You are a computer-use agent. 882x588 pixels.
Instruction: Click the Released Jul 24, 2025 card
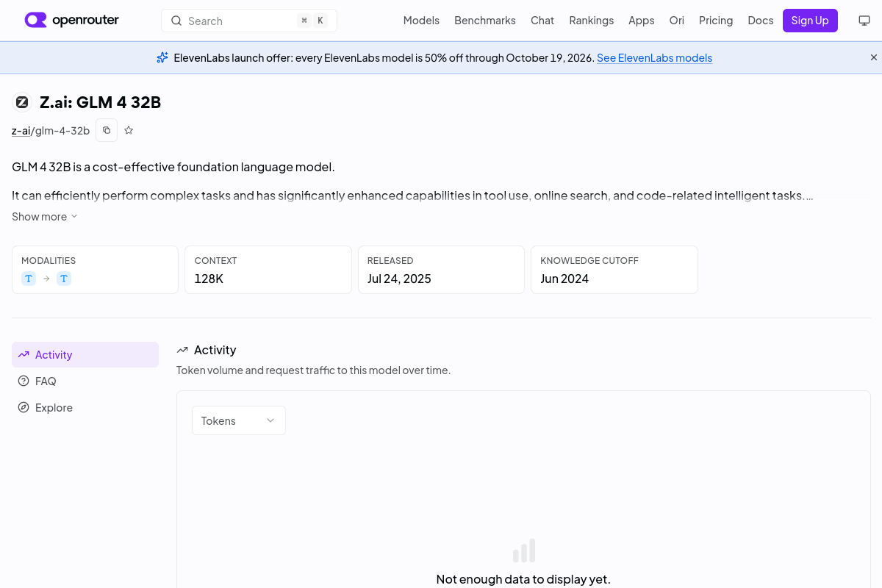coord(441,270)
